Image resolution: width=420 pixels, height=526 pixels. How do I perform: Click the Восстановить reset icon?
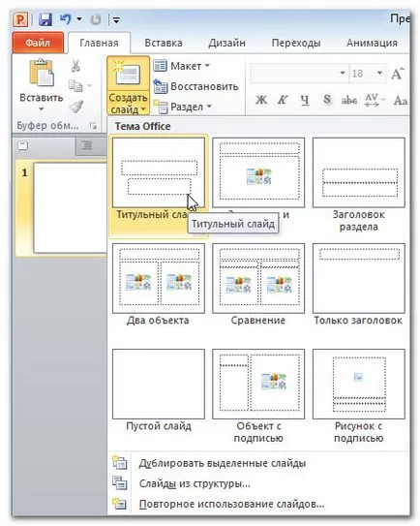pos(161,86)
